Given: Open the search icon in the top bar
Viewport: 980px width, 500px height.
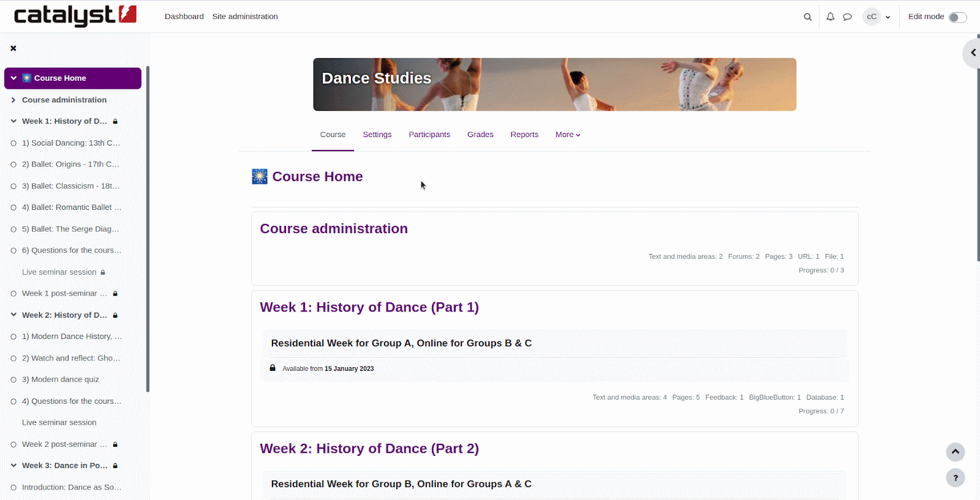Looking at the screenshot, I should coord(807,17).
